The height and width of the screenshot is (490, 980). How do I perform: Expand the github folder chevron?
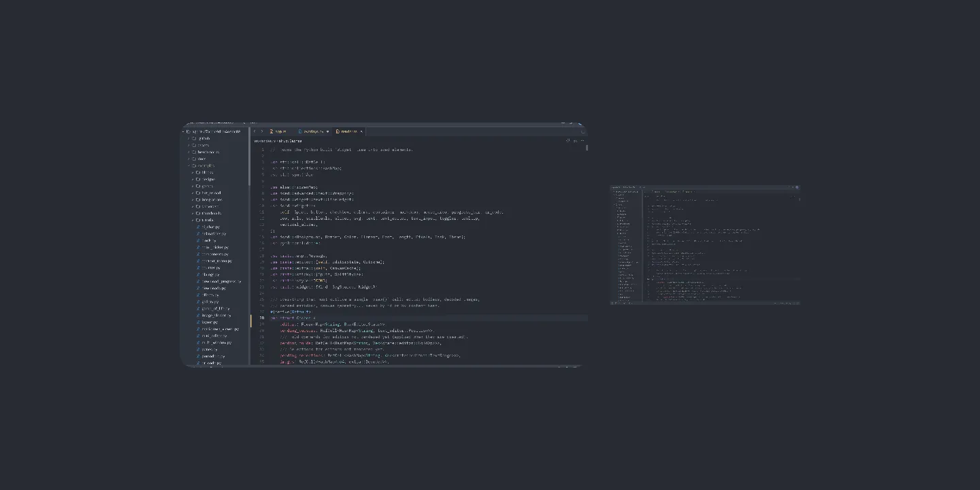pyautogui.click(x=189, y=138)
